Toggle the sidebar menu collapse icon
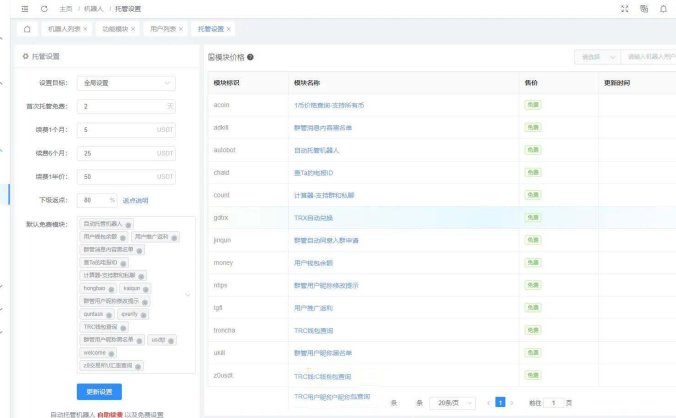 coord(25,9)
